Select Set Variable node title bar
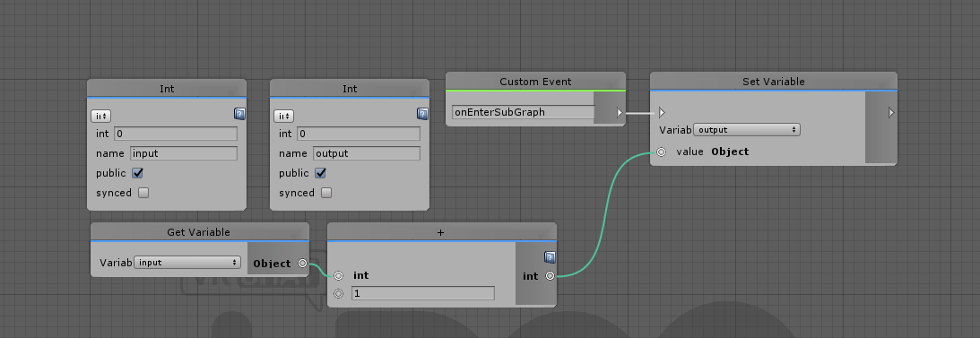 [x=774, y=82]
